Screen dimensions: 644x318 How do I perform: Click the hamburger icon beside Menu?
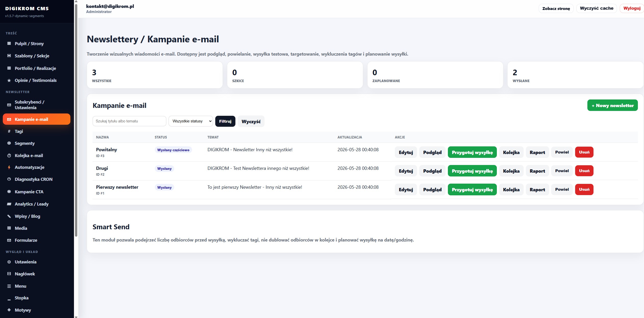9,286
